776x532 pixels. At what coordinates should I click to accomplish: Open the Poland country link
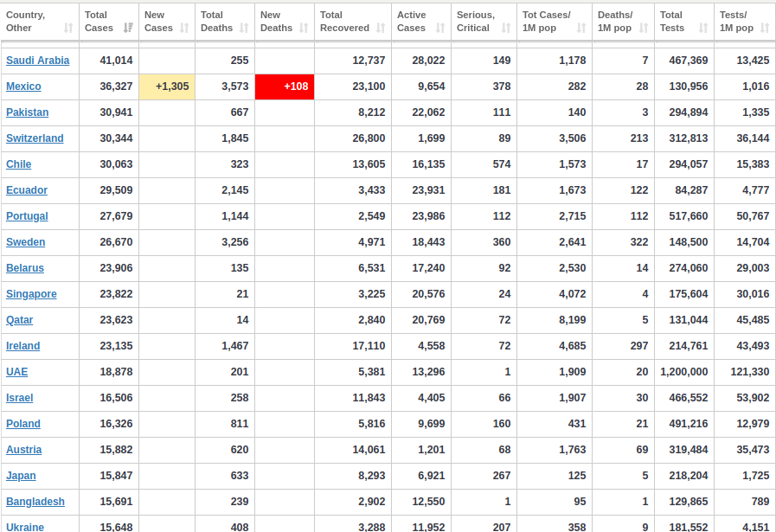click(x=23, y=424)
